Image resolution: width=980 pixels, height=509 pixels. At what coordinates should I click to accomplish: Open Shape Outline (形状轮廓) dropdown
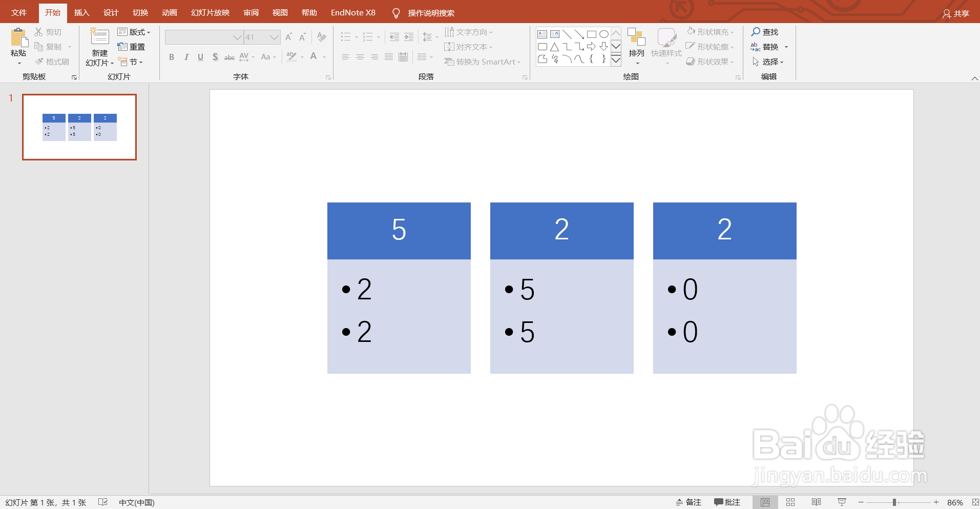point(710,47)
